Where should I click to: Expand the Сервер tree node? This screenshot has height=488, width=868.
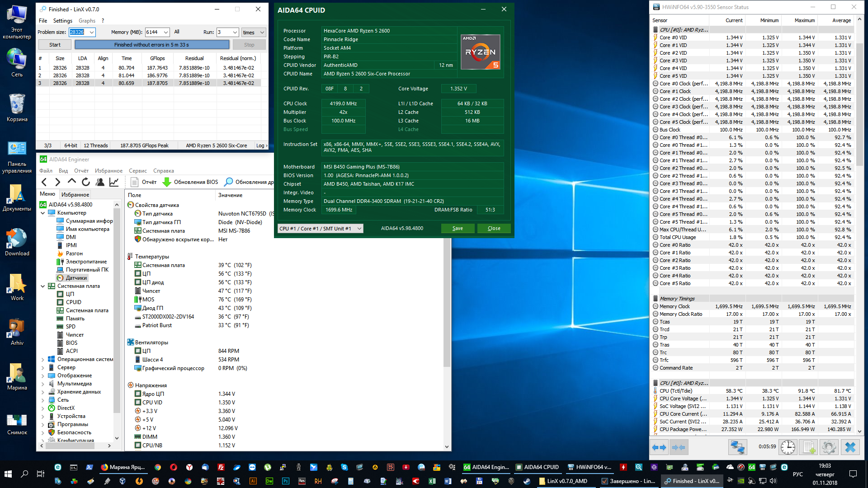[x=43, y=368]
